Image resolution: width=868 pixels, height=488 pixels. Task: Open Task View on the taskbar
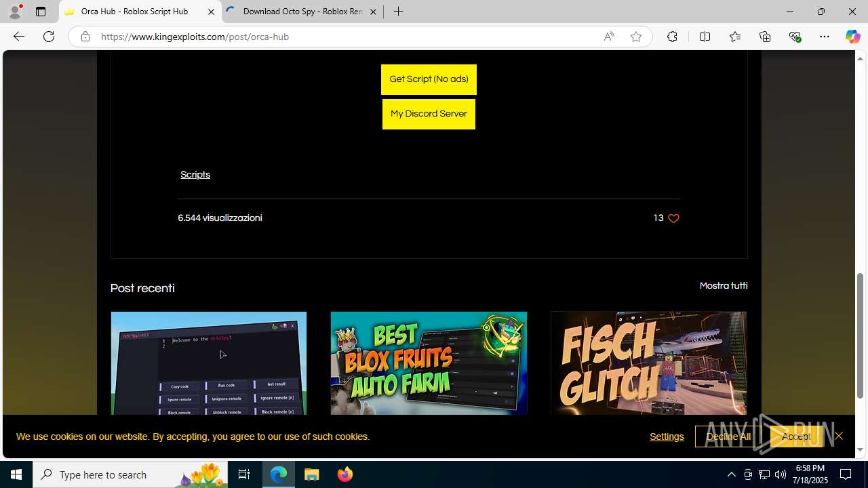point(244,474)
